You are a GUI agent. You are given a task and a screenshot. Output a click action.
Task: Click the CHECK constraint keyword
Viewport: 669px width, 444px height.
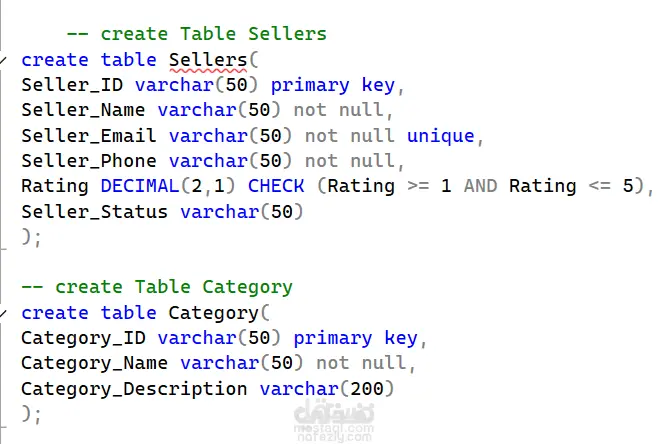tap(276, 186)
